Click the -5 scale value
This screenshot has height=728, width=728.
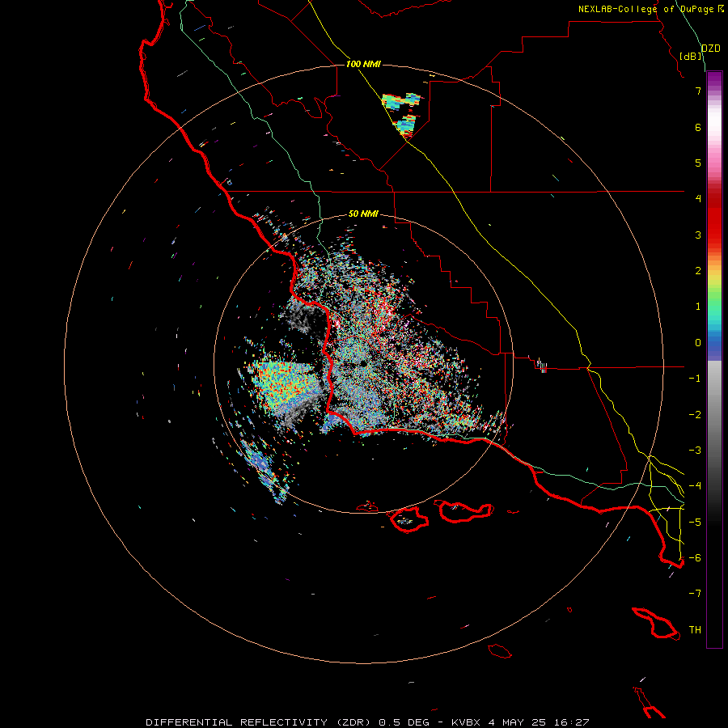[x=695, y=523]
